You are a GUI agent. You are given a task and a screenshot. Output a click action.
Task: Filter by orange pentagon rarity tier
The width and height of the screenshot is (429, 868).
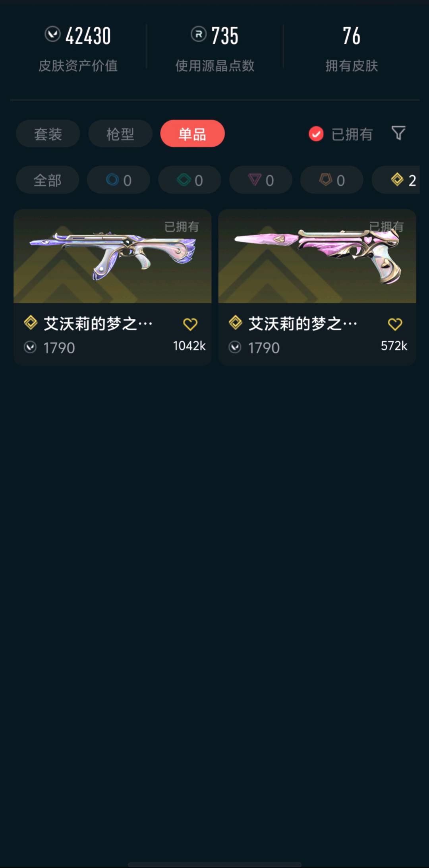coord(332,180)
